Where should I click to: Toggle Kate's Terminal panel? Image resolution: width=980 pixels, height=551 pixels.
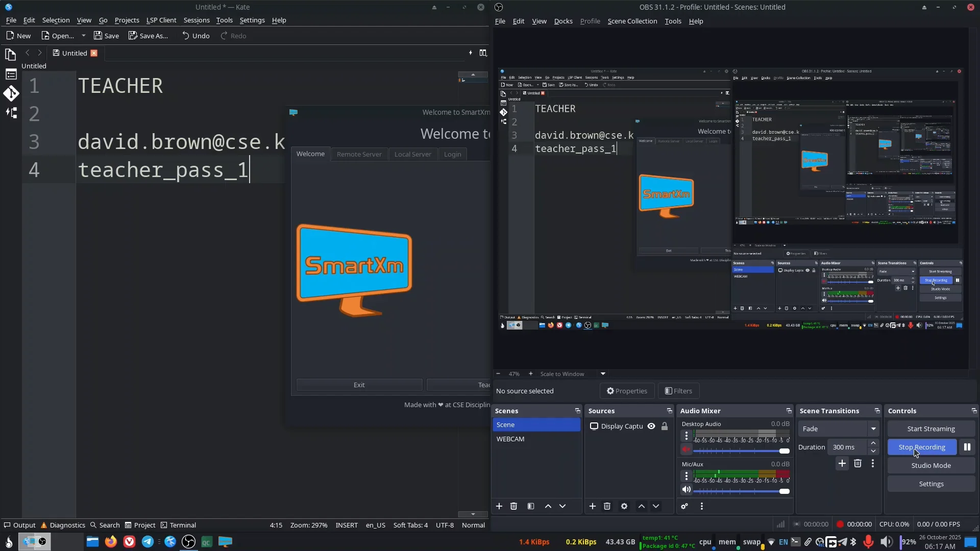tap(178, 525)
